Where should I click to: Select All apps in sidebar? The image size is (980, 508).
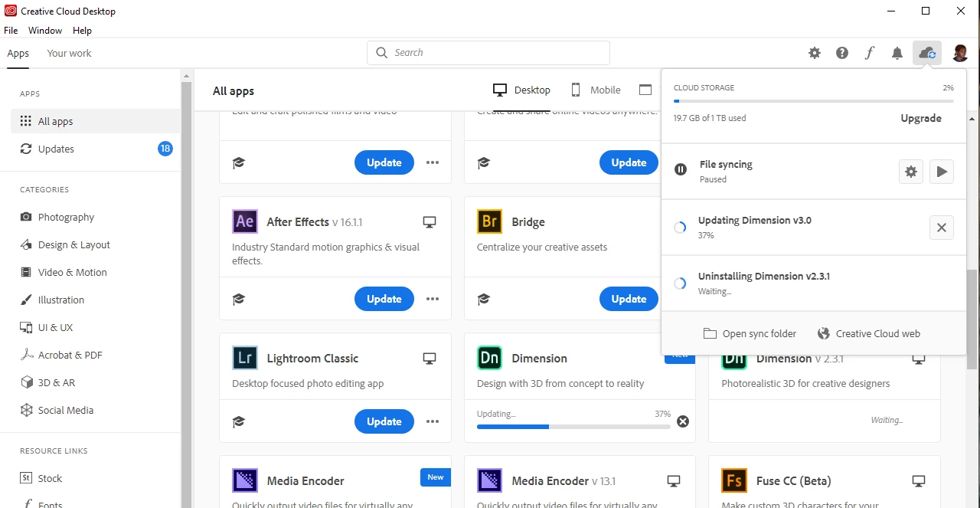pos(96,121)
